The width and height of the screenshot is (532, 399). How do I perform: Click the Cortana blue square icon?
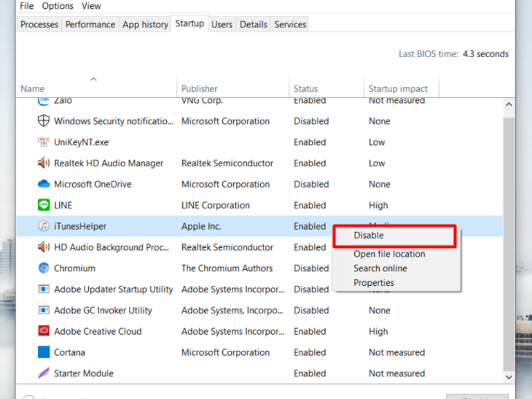coord(44,352)
